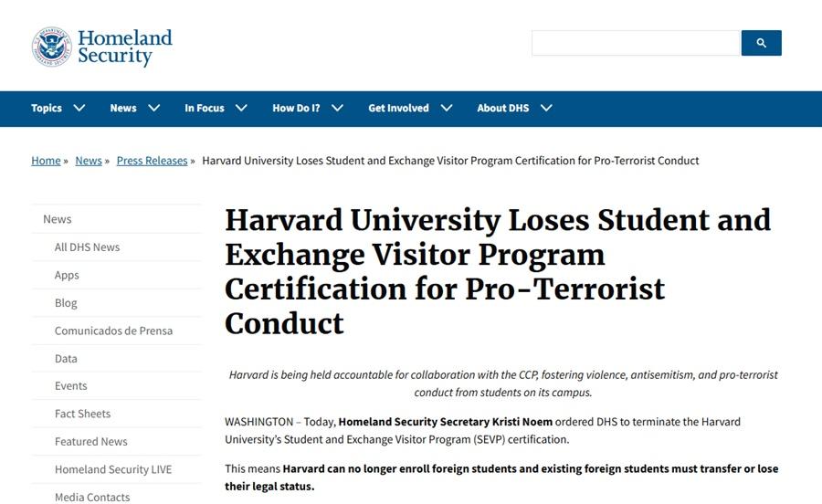
Task: Select Comunicados de Prensa sidebar link
Action: [113, 331]
